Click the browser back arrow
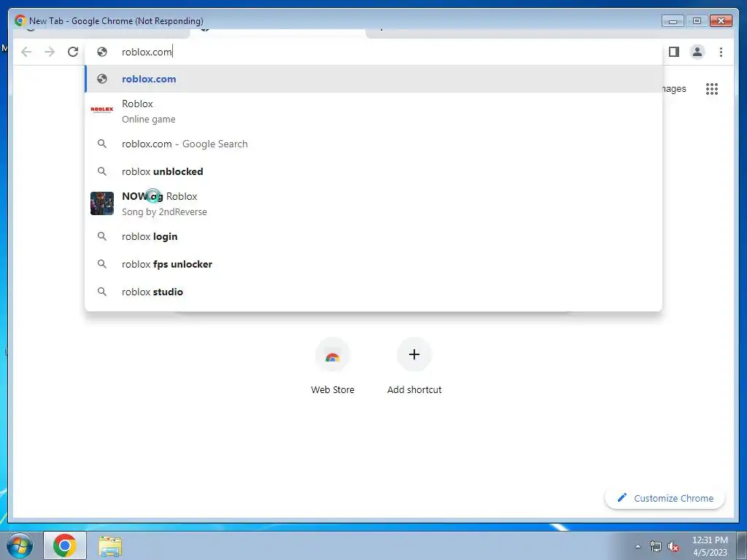Screen dimensions: 747x560 click(26, 52)
